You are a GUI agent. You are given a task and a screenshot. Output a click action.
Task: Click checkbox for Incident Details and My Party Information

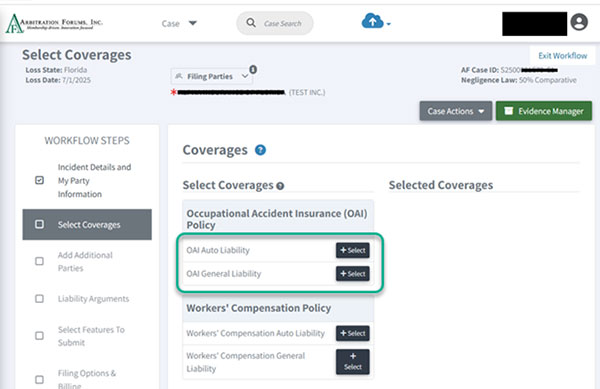coord(39,180)
